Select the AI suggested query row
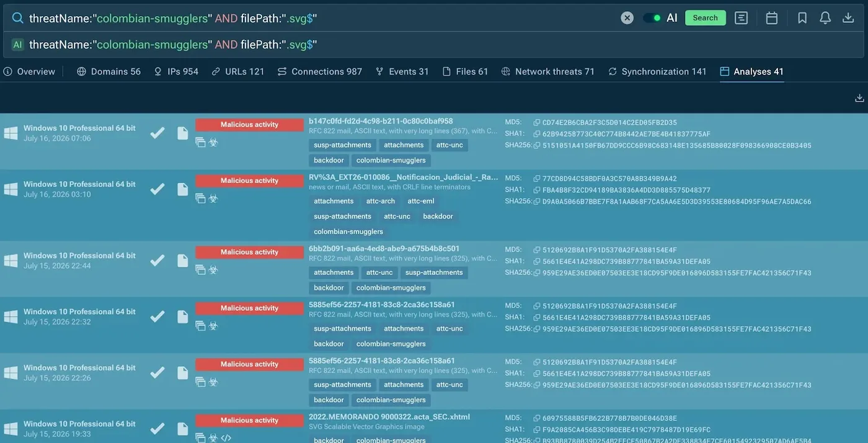The width and height of the screenshot is (868, 443). point(433,45)
